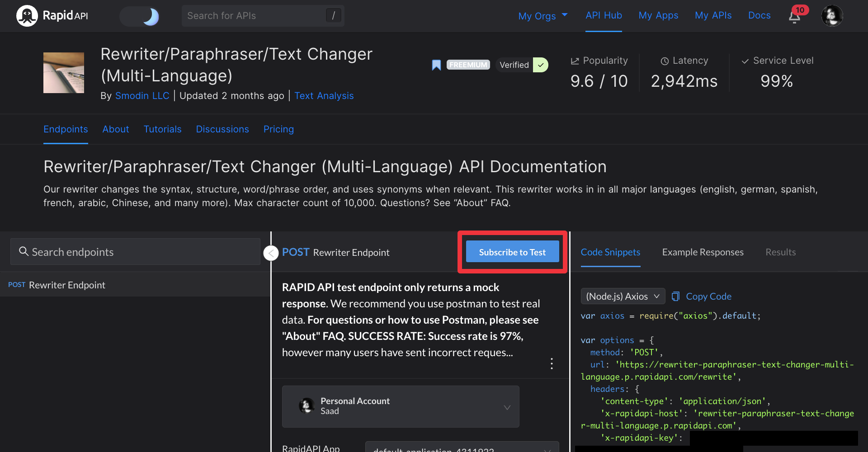Focus the Search endpoints field

(135, 252)
